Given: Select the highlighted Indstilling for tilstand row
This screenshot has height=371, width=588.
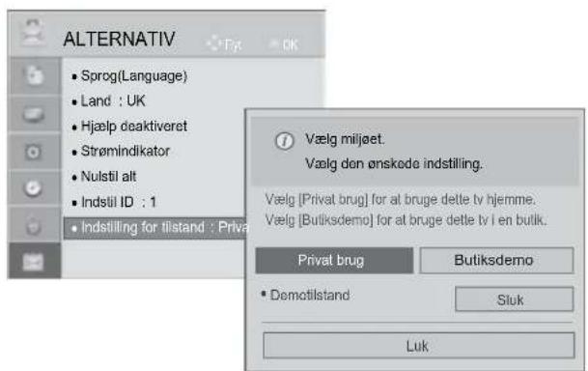Looking at the screenshot, I should (154, 228).
